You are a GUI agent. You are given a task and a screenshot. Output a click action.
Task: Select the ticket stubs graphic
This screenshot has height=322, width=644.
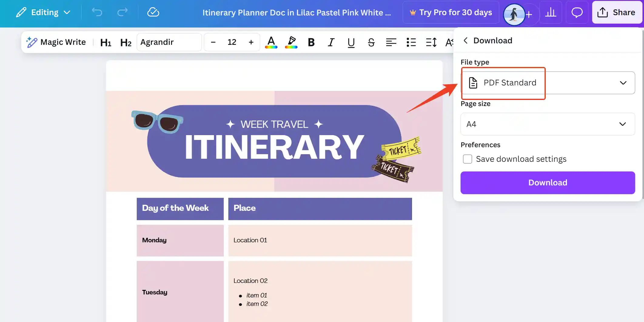coord(396,160)
